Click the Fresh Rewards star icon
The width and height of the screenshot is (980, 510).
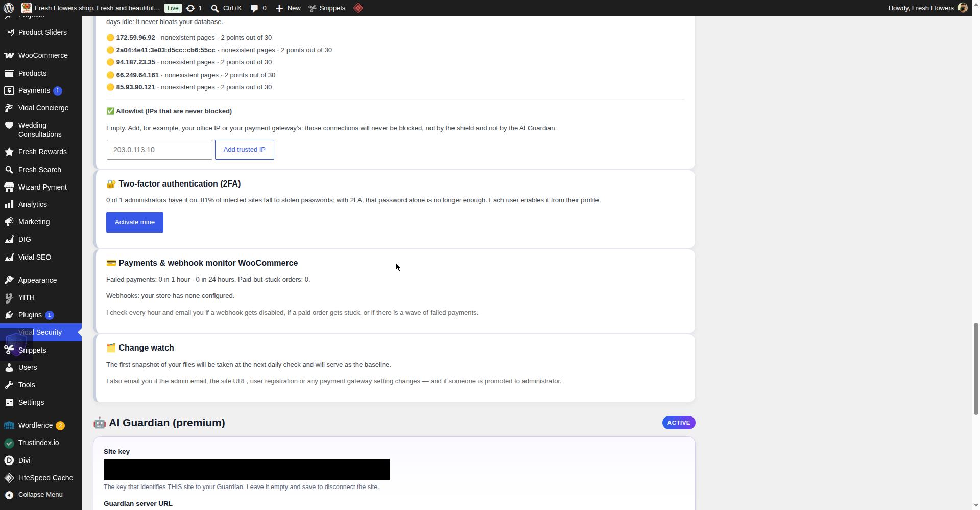(x=9, y=152)
